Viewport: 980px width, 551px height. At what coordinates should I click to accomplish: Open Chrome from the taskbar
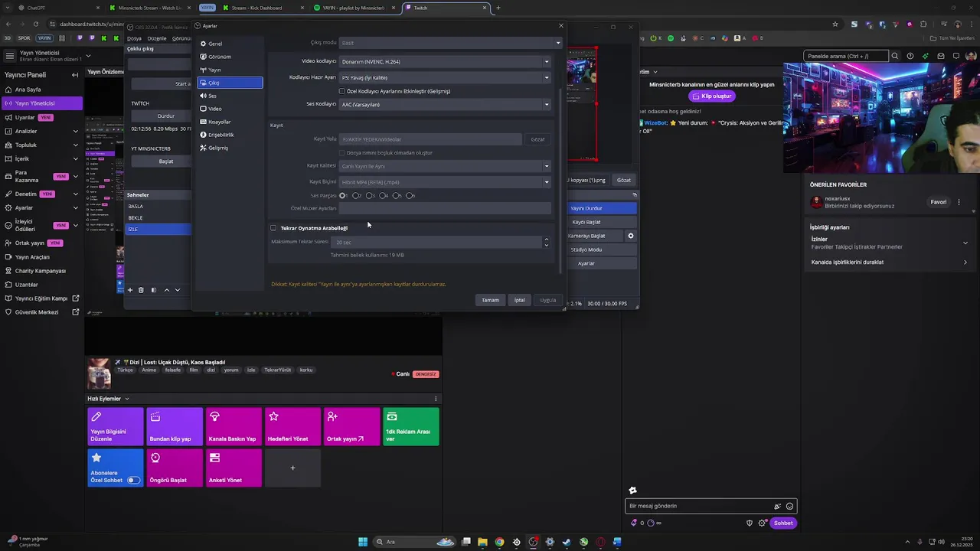(499, 542)
